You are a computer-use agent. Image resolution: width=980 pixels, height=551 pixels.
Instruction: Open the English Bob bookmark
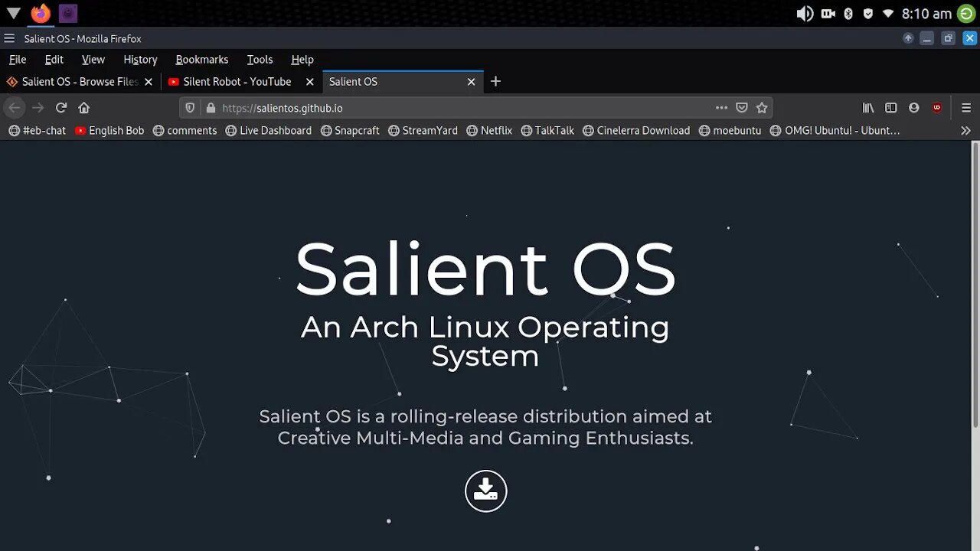tap(109, 131)
